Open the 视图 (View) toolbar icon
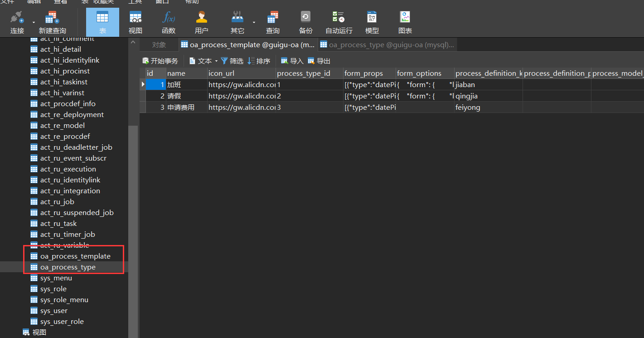644x338 pixels. click(x=136, y=22)
